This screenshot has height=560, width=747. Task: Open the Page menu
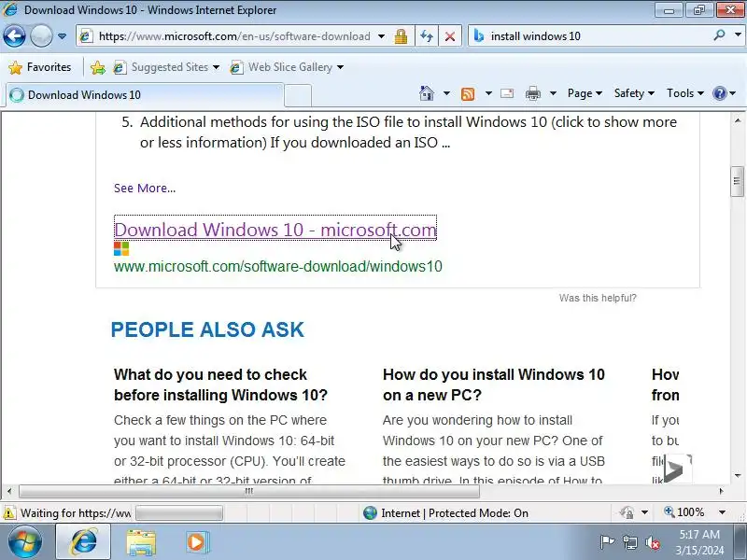[585, 93]
